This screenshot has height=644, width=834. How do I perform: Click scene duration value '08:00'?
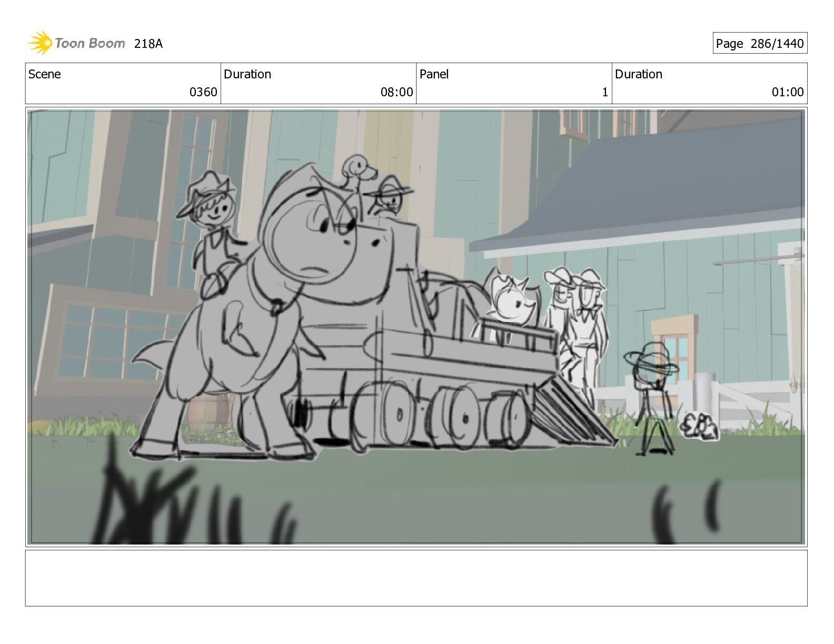397,92
